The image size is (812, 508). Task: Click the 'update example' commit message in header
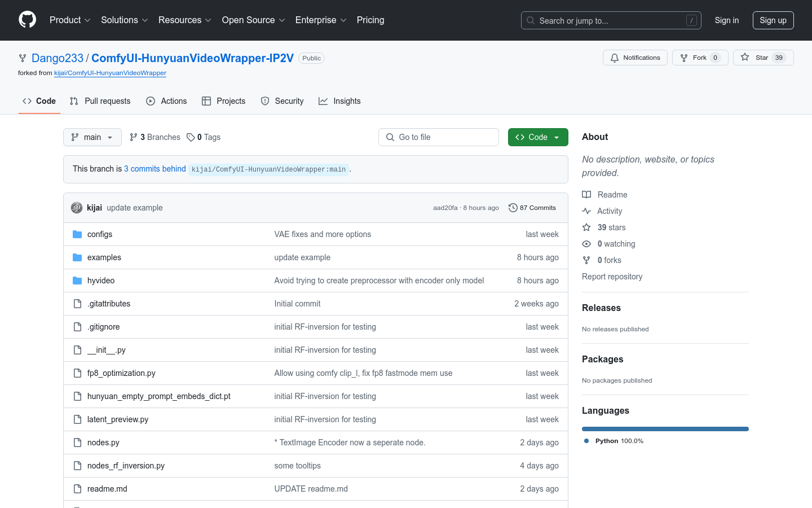click(x=135, y=208)
